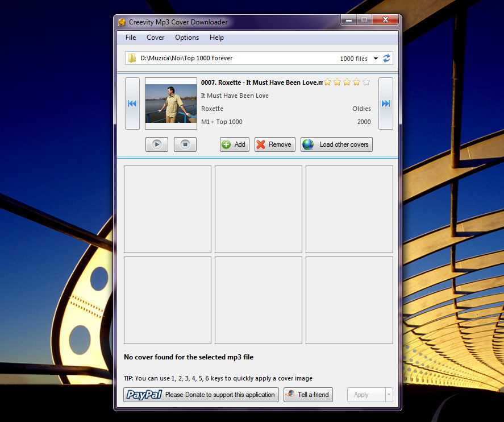Screen dimensions: 504x422
Task: Click Remove cover button
Action: coord(275,144)
